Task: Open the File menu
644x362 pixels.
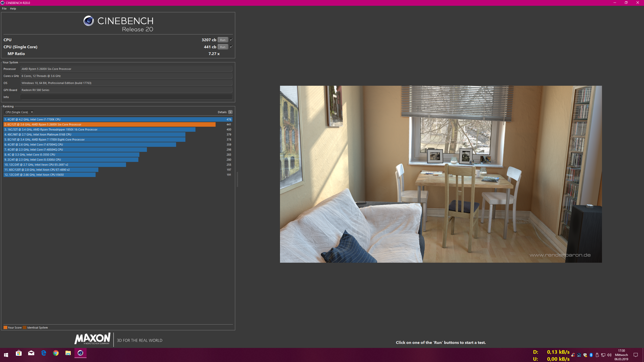Action: pos(4,8)
